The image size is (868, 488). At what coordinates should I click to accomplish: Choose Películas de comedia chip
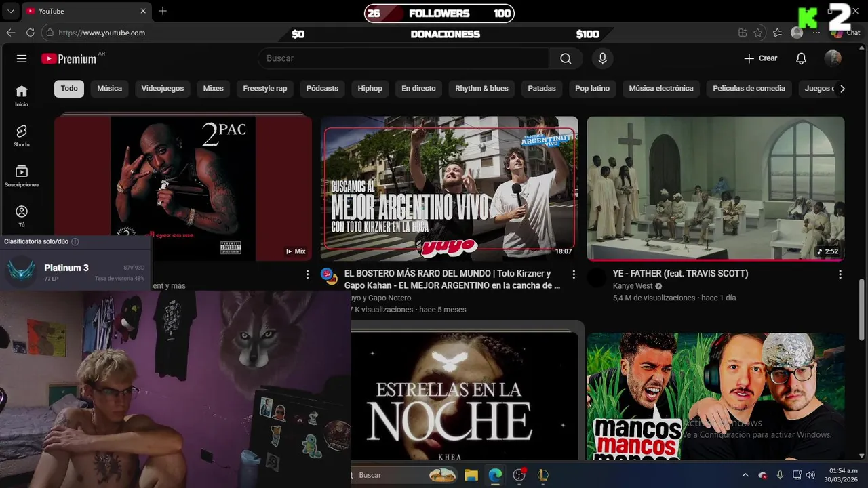(749, 89)
